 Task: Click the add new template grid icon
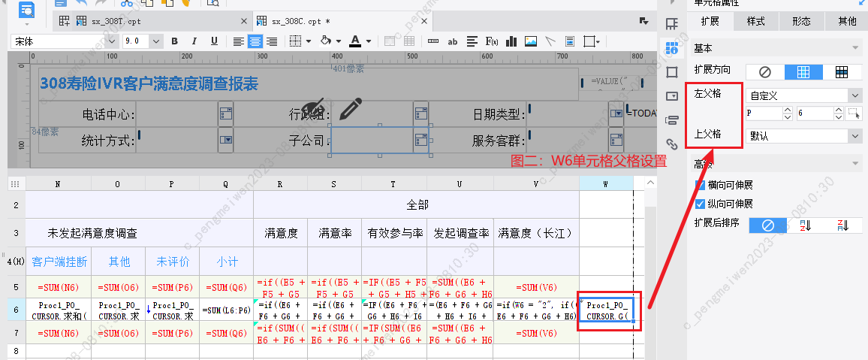coord(65,22)
